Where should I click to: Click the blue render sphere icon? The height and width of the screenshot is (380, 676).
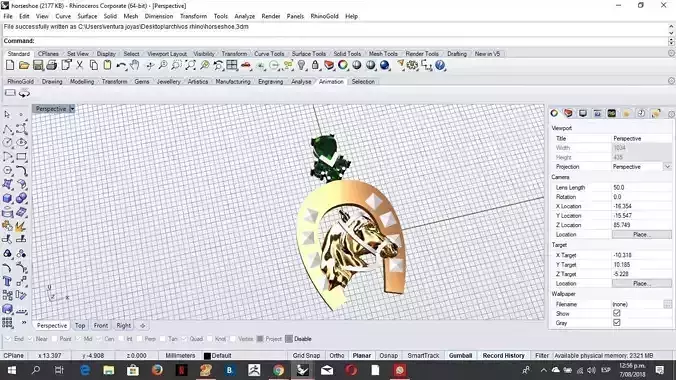click(385, 66)
